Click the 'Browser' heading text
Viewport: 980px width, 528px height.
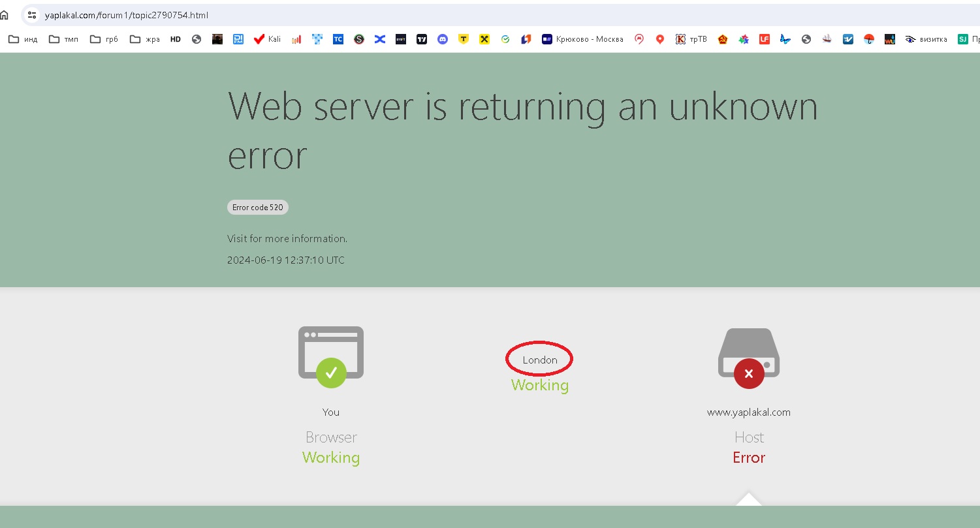click(x=331, y=437)
